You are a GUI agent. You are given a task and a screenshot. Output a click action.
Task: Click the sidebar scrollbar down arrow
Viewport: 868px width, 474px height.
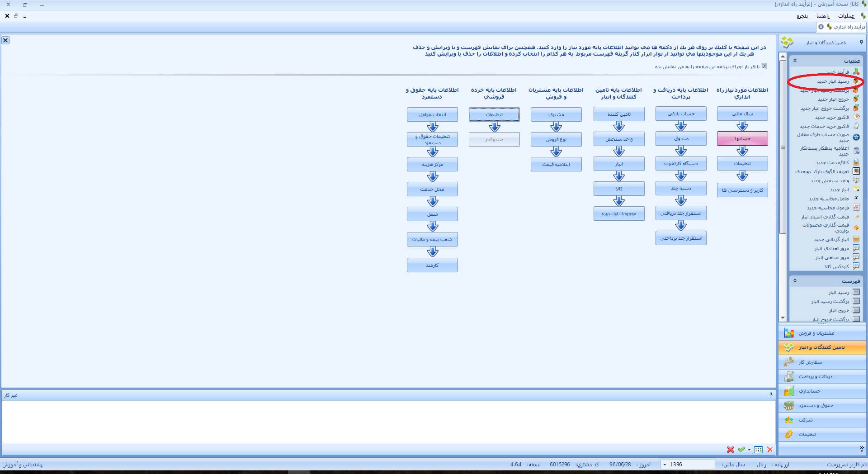point(783,318)
